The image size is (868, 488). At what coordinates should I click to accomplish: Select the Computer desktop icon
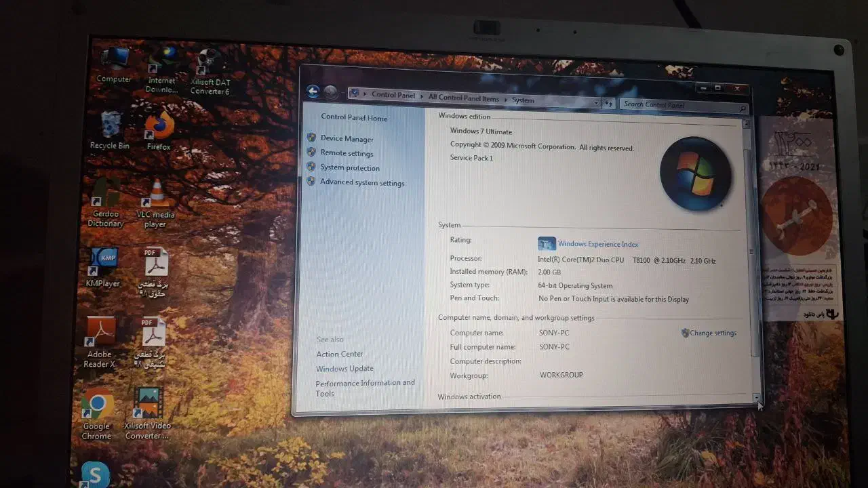coord(114,60)
